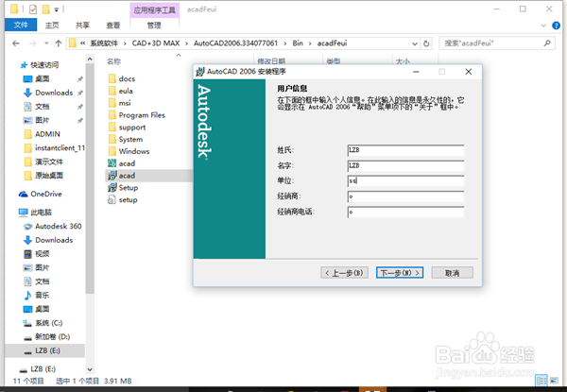Viewport: 567px width, 392px height.
Task: Click navigation pane scroll up arrow
Action: tap(90, 59)
